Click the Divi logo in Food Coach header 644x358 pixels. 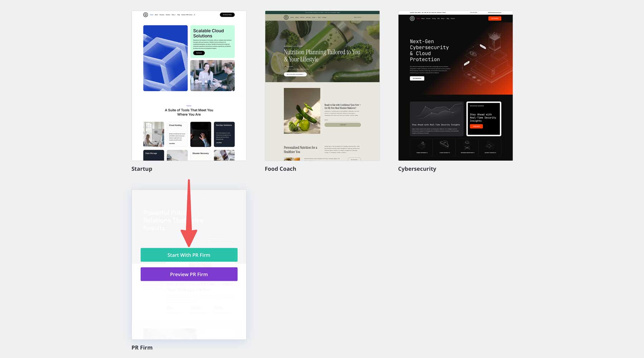point(286,17)
